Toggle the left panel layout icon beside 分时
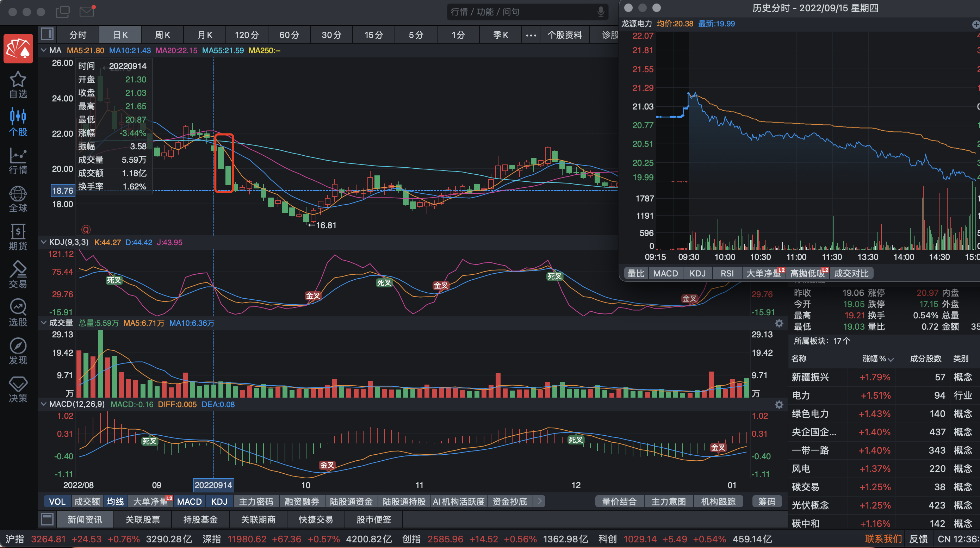 [x=47, y=34]
